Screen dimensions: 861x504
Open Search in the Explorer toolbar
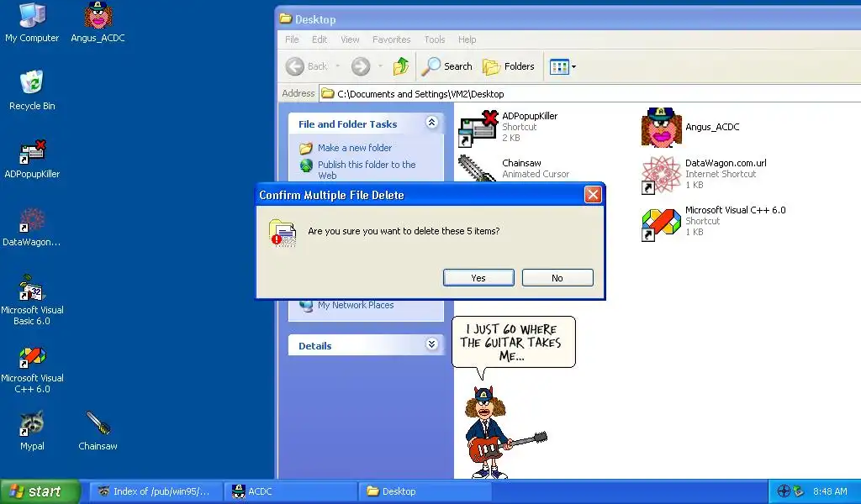[x=447, y=66]
